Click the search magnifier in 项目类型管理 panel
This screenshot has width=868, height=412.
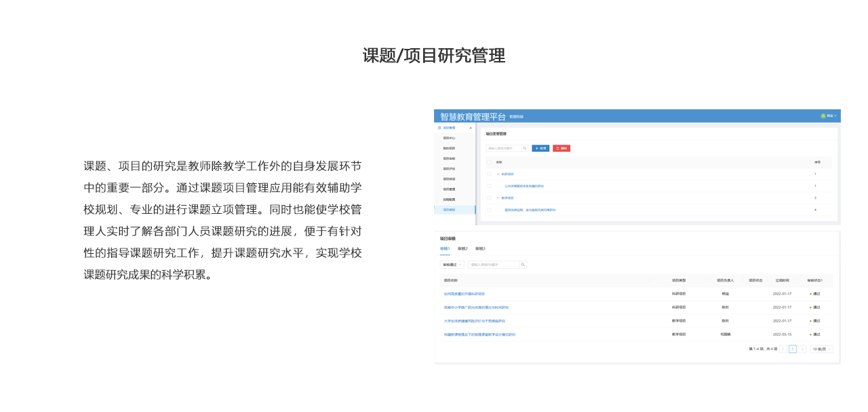pyautogui.click(x=525, y=148)
